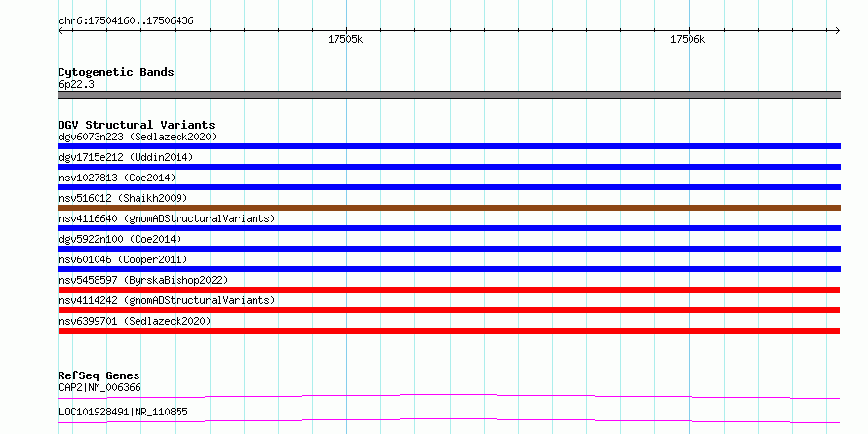
Task: Open variant nsv6399701 (Sedlazeck2020) label
Action: [x=135, y=321]
